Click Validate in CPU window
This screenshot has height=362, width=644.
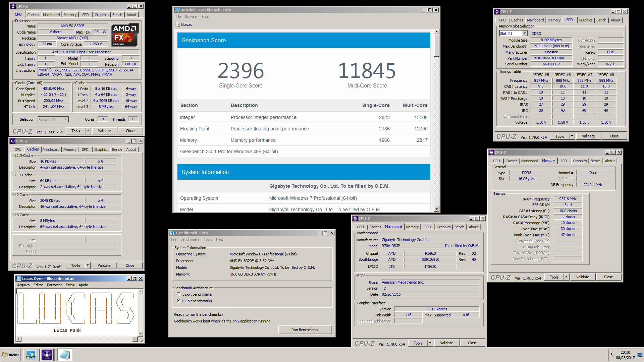tap(104, 131)
